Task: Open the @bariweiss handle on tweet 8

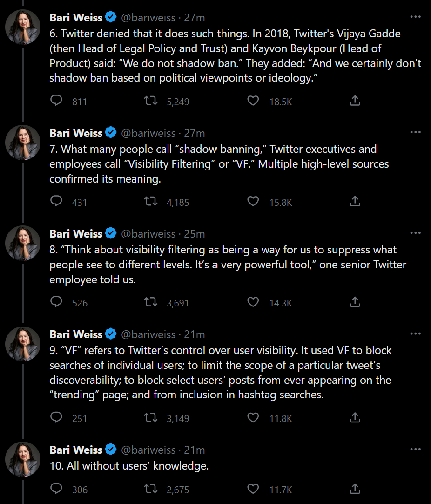Action: 148,234
